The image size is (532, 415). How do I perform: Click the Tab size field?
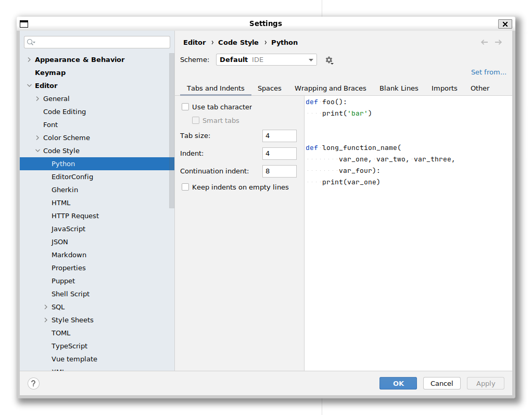279,136
